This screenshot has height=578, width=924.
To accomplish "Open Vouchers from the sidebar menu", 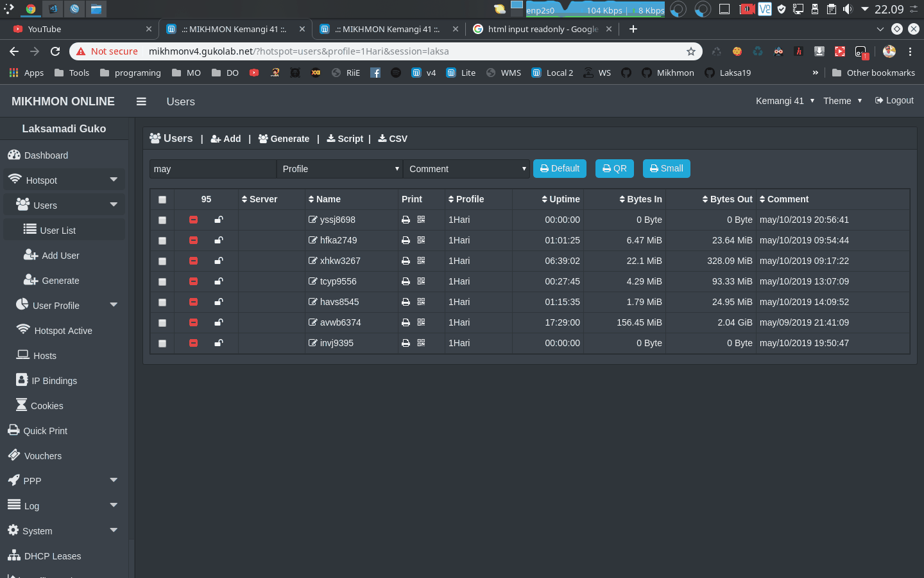I will [x=42, y=455].
